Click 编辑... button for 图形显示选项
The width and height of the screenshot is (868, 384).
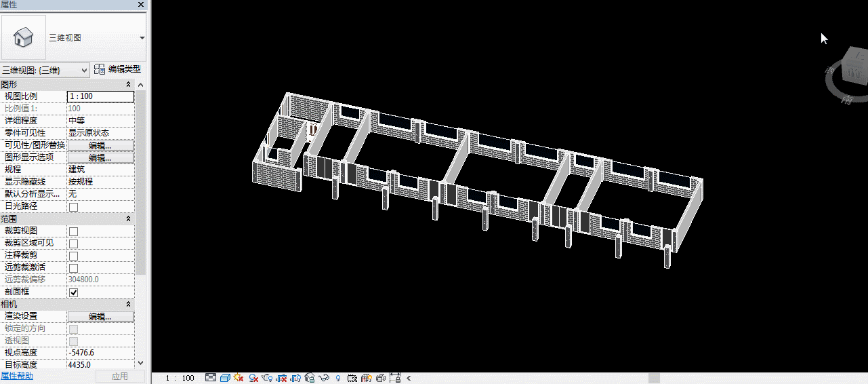[x=100, y=157]
